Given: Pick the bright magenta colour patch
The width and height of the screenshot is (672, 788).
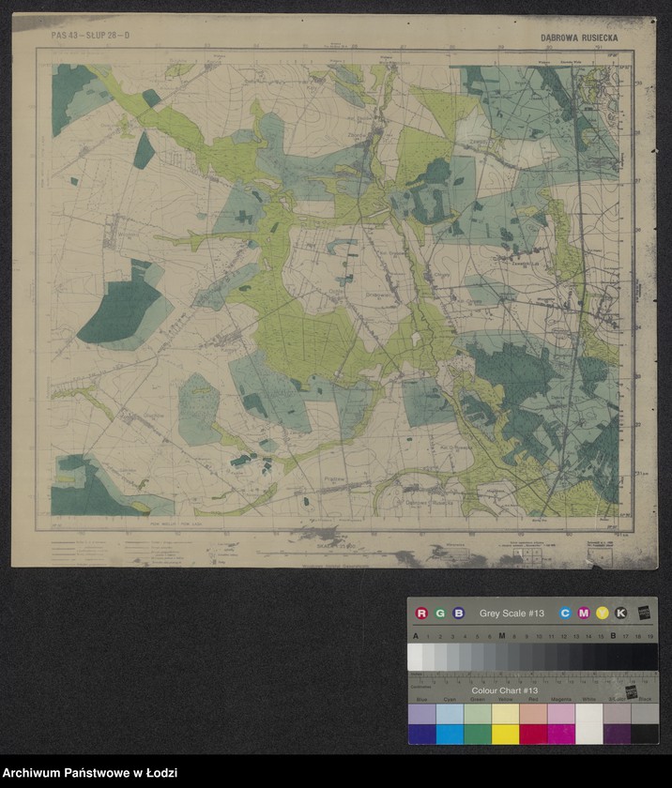Looking at the screenshot, I should tap(561, 734).
